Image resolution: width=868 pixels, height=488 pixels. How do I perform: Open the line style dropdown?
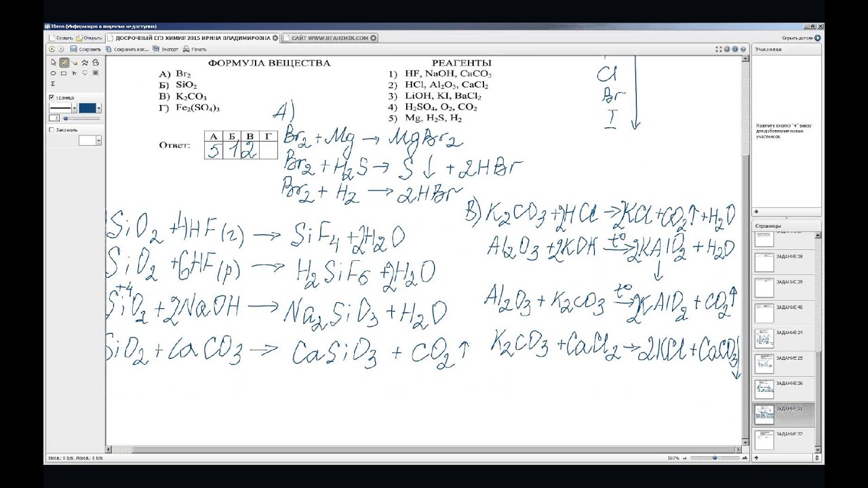75,108
